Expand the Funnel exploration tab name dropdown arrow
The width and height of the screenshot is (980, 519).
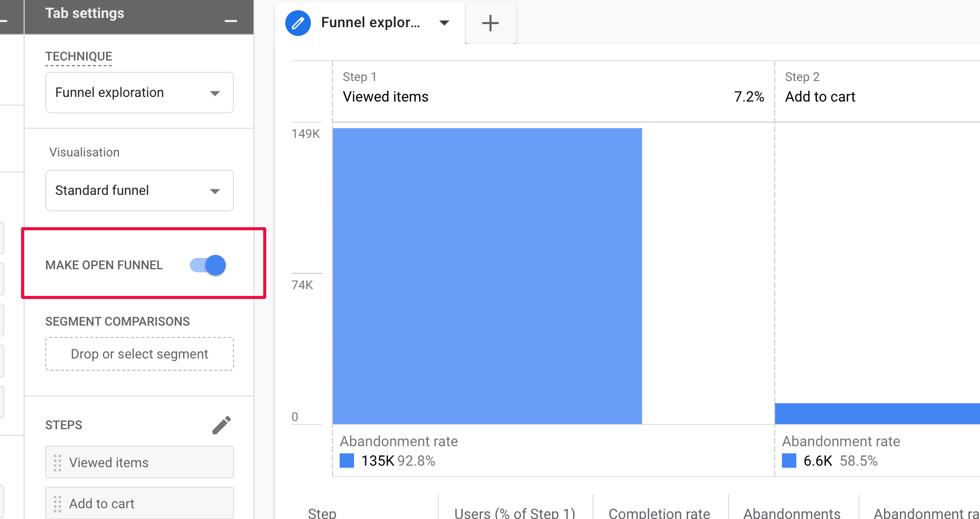point(444,23)
